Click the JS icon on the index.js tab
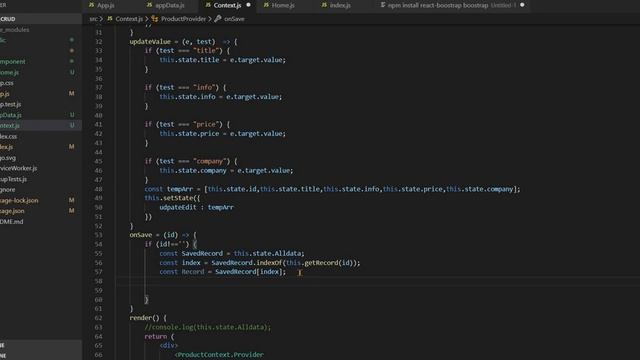640x360 pixels. 324,5
